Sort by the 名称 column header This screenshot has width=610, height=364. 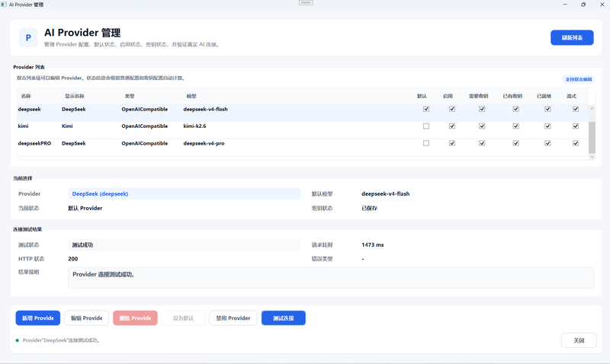[26, 96]
